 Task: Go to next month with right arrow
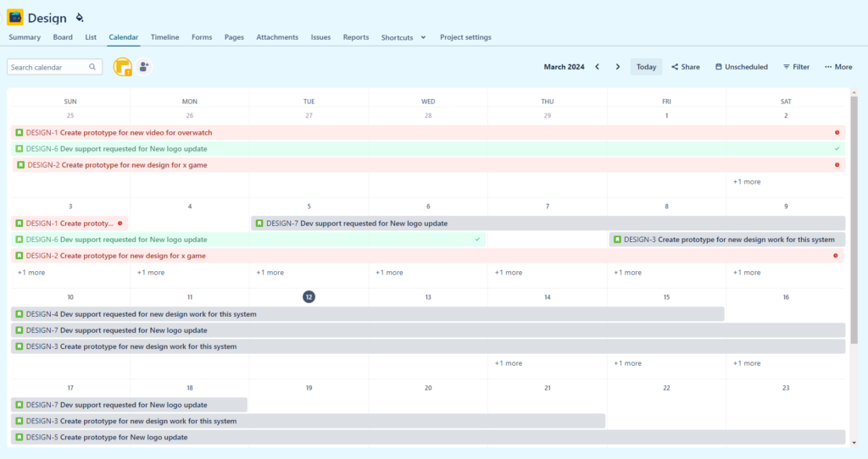pyautogui.click(x=618, y=67)
